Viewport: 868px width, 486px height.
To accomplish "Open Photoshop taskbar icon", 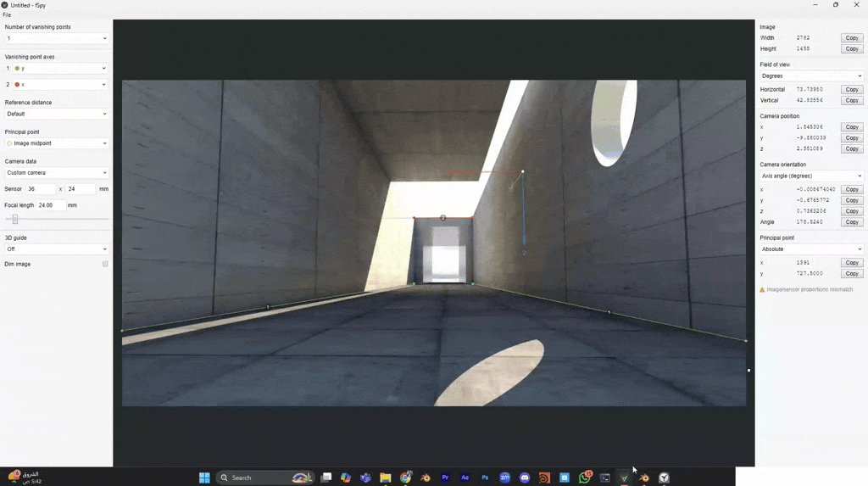I will [485, 478].
